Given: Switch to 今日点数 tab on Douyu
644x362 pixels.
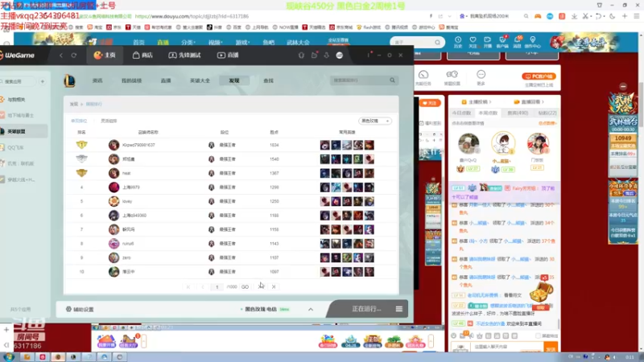Looking at the screenshot, I should tap(461, 113).
